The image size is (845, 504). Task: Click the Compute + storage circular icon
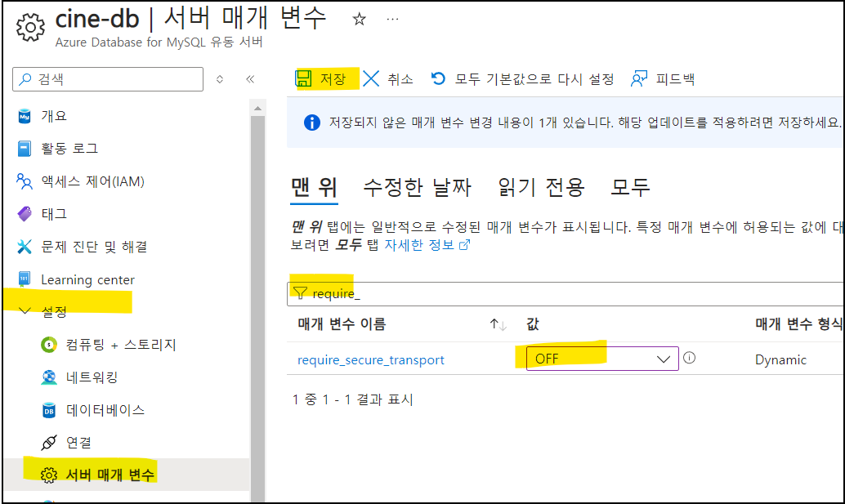(x=49, y=345)
